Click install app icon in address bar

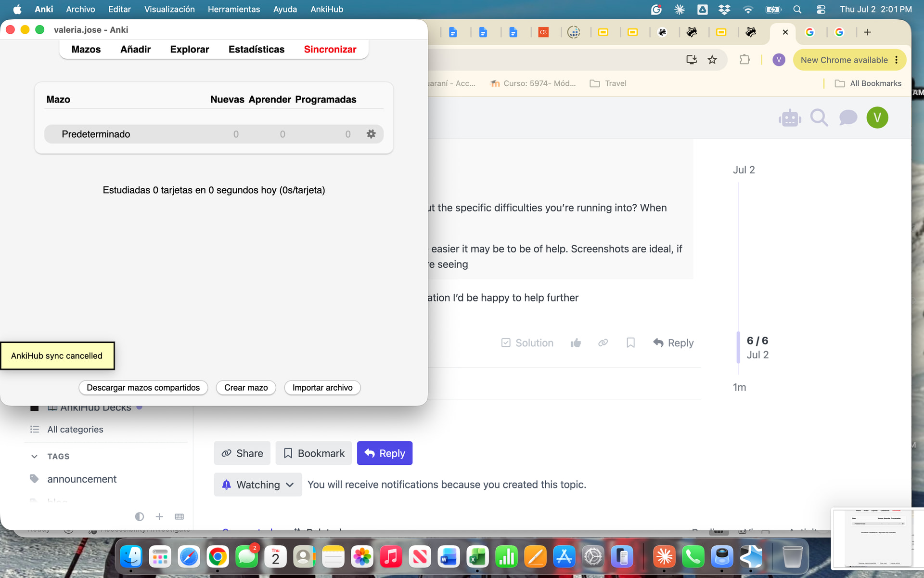click(x=692, y=60)
